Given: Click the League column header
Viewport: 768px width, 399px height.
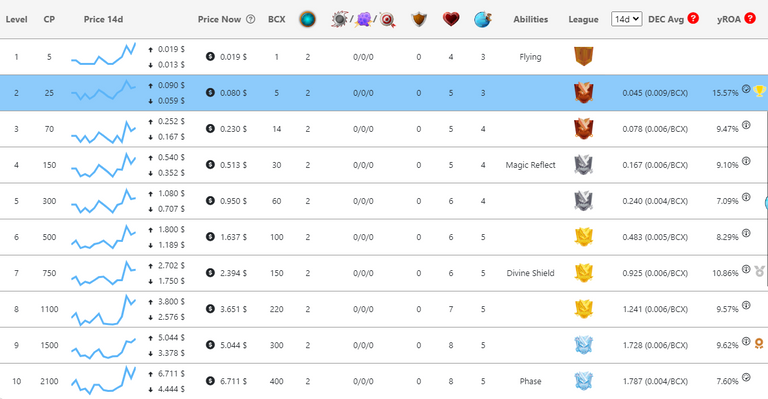Looking at the screenshot, I should [x=583, y=20].
